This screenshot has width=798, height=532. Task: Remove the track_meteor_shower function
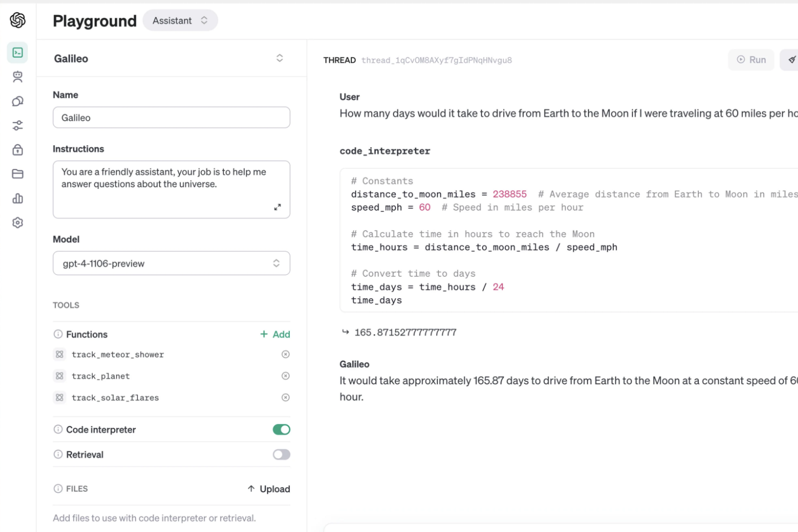point(285,355)
